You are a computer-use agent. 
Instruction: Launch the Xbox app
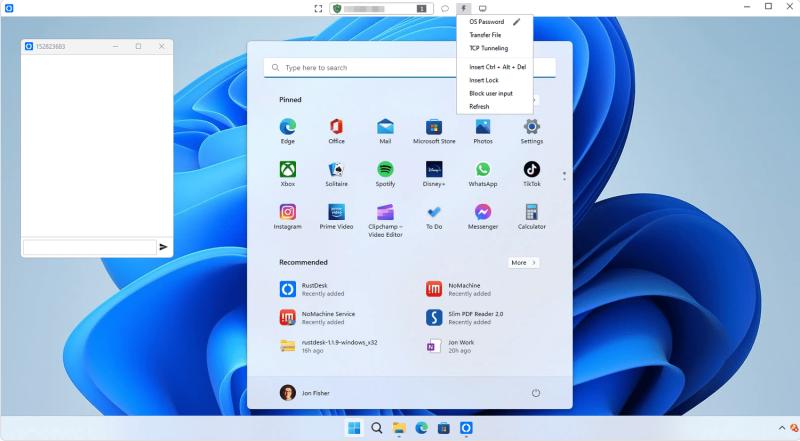(x=288, y=174)
